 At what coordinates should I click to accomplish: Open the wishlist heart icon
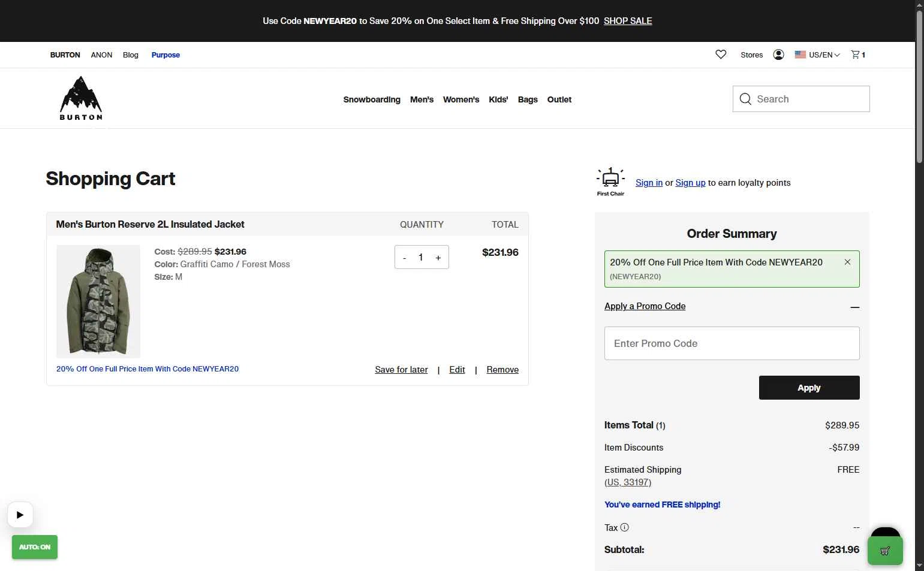pyautogui.click(x=721, y=55)
